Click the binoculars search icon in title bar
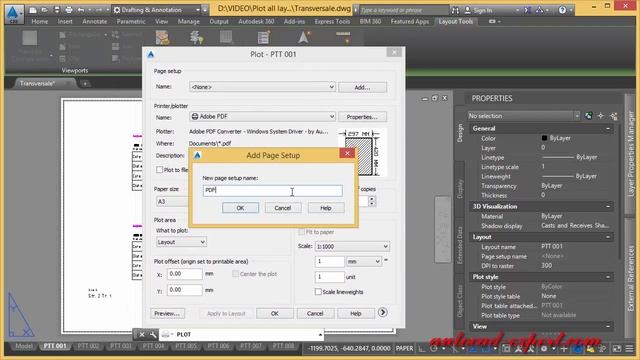640x360 pixels. [456, 10]
